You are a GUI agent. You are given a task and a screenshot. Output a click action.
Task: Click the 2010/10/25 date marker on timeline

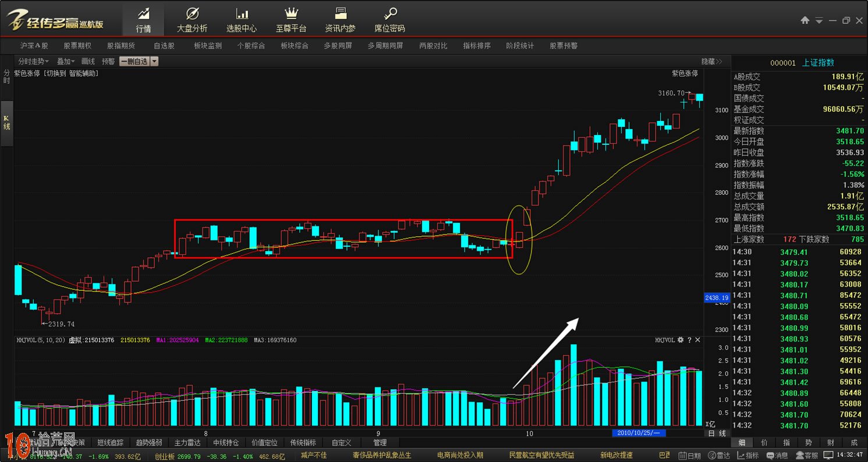point(638,433)
